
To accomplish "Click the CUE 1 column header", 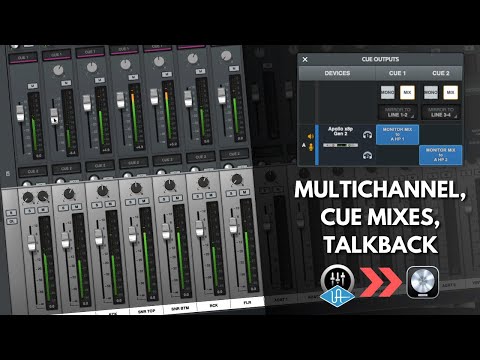I will pyautogui.click(x=397, y=73).
